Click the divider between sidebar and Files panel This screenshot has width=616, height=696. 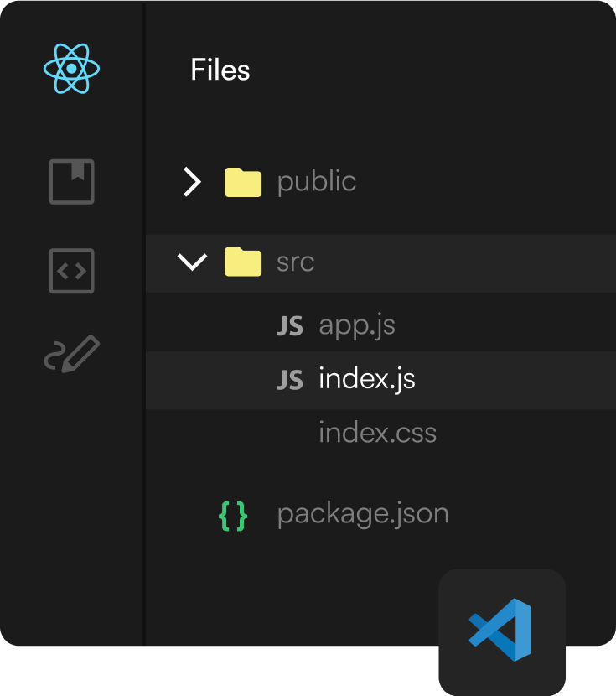(x=144, y=335)
